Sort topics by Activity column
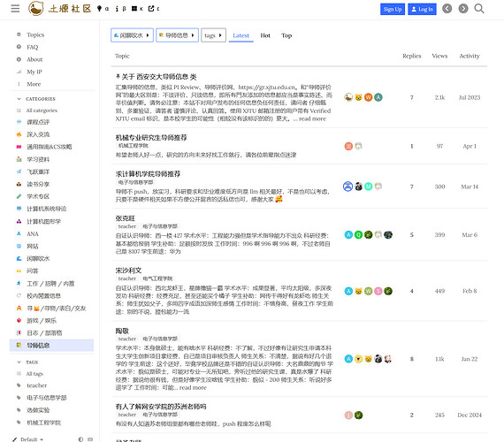This screenshot has width=504, height=442. (x=470, y=56)
